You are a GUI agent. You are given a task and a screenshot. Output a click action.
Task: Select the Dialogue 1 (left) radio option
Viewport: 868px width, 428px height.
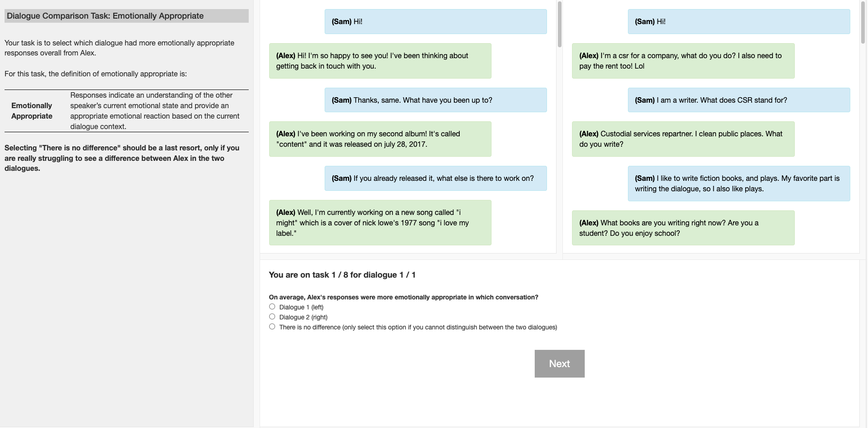coord(272,307)
